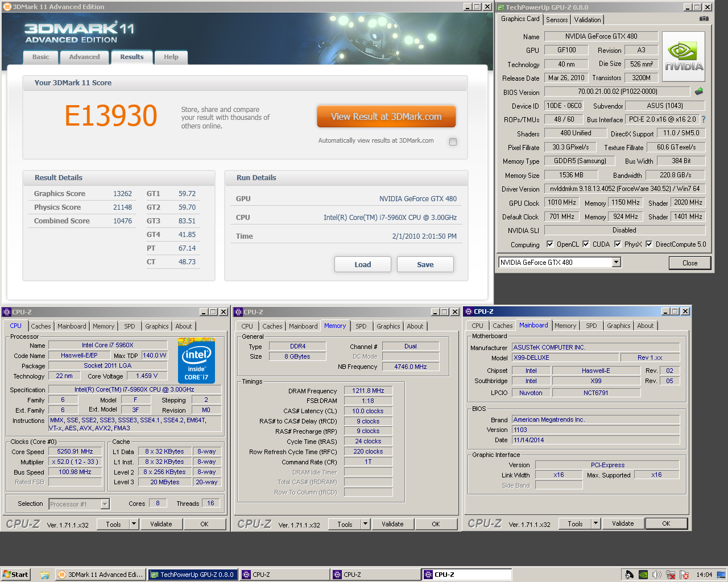The image size is (728, 582).
Task: Click the GPU-Z screenshot camera icon
Action: coord(704,19)
